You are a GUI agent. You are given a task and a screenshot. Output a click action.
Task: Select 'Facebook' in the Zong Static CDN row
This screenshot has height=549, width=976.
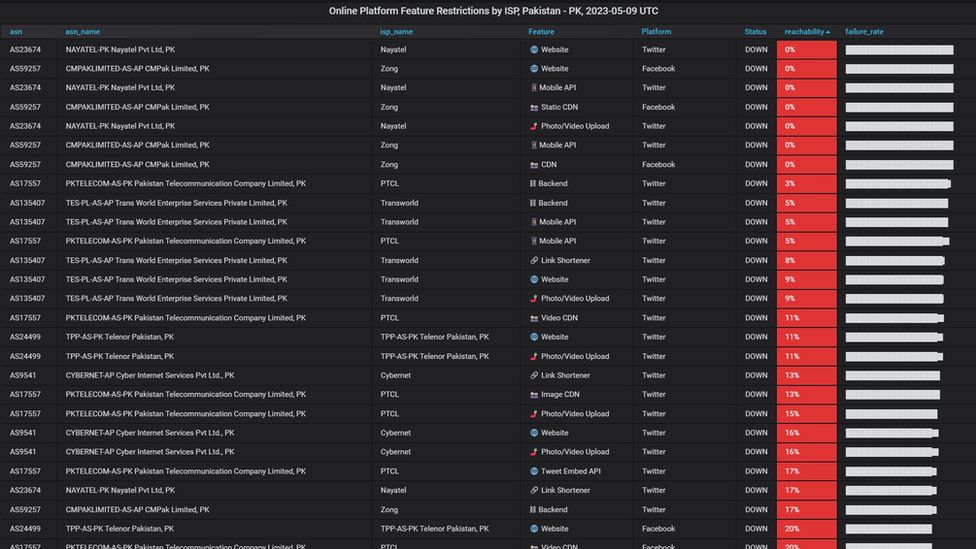[659, 107]
